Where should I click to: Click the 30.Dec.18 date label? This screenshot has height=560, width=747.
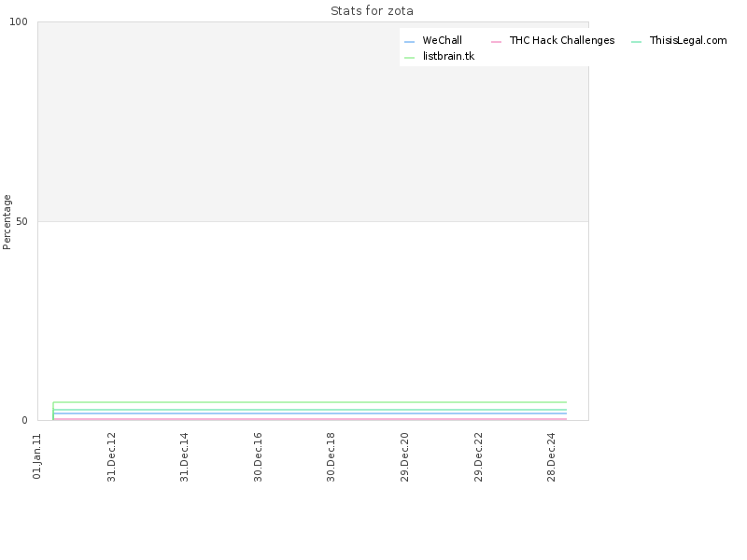coord(331,457)
